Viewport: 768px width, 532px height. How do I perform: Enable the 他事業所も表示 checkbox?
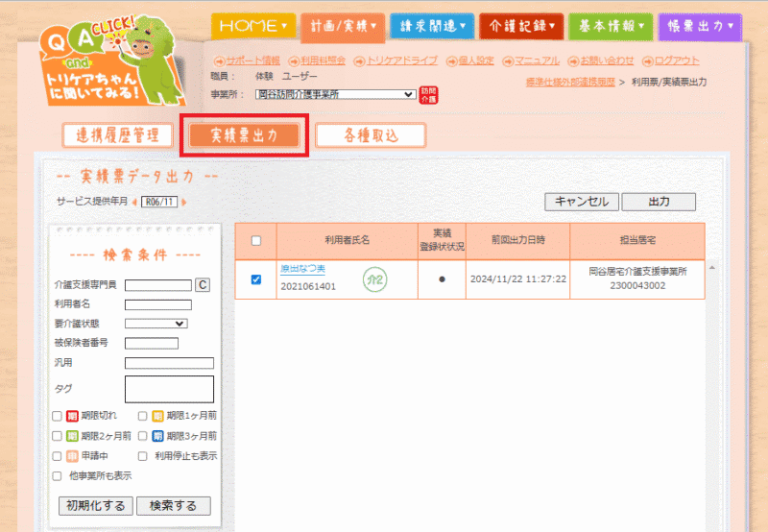pos(57,475)
